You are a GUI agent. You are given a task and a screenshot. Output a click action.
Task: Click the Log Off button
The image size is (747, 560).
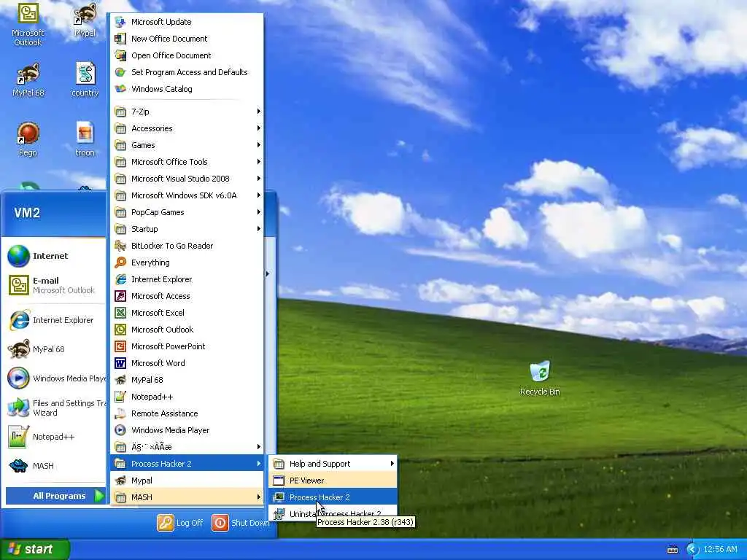[180, 522]
